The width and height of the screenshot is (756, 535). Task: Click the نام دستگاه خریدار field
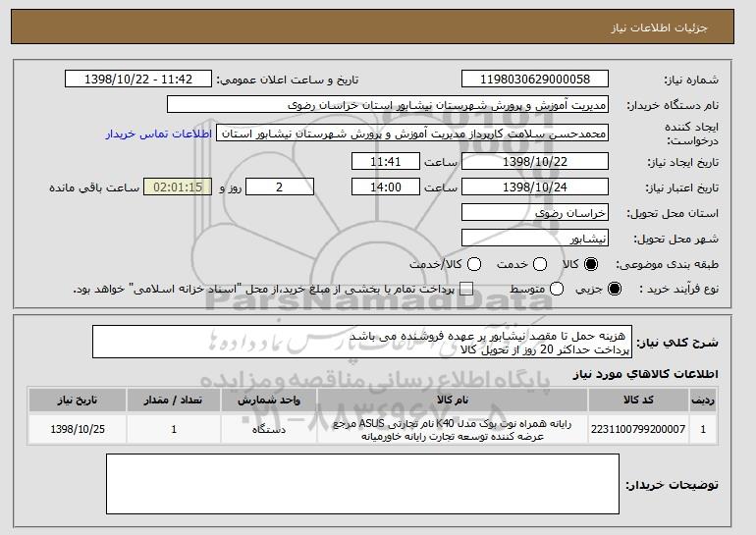click(x=388, y=105)
